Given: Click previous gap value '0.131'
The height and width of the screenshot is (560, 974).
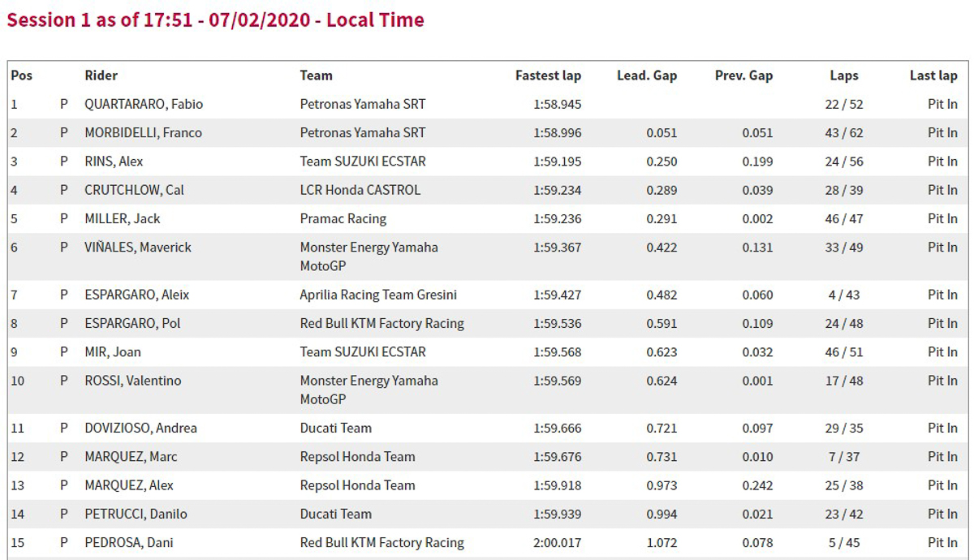Looking at the screenshot, I should pos(758,247).
